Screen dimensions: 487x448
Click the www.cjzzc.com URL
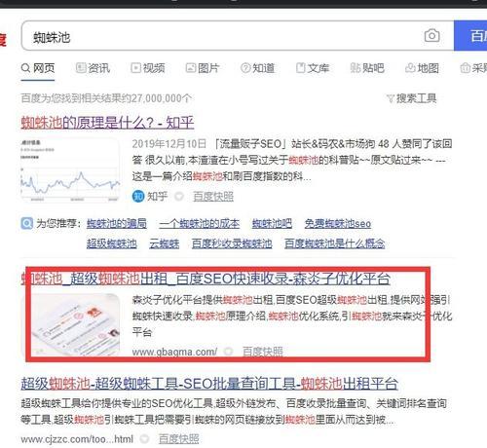[x=77, y=439]
